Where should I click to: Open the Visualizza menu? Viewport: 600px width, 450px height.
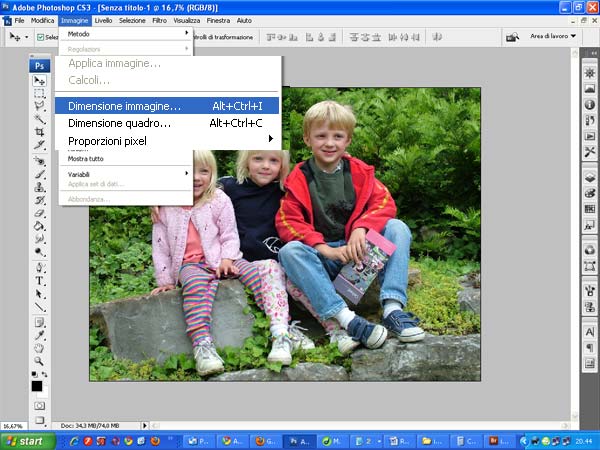(x=187, y=21)
